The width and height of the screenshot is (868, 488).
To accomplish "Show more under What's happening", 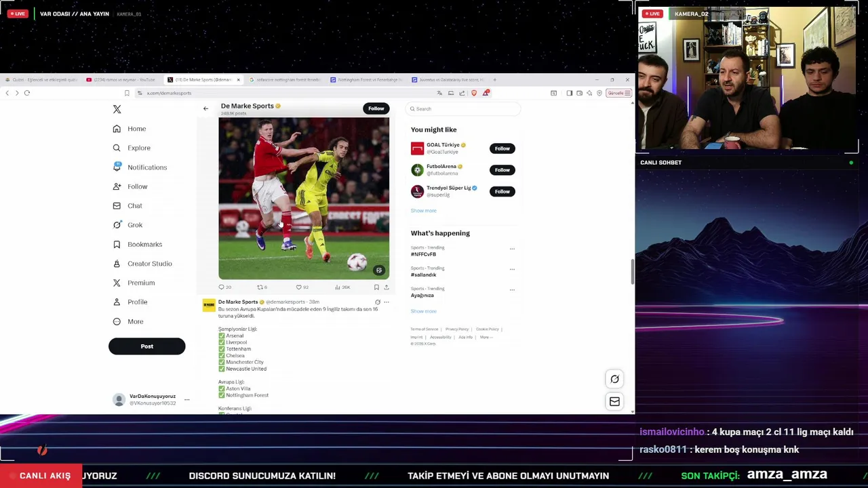I will coord(423,311).
